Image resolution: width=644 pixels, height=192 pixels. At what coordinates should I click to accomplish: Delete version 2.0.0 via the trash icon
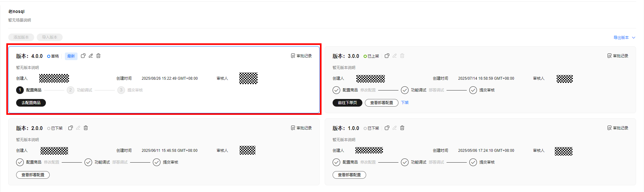(86, 128)
